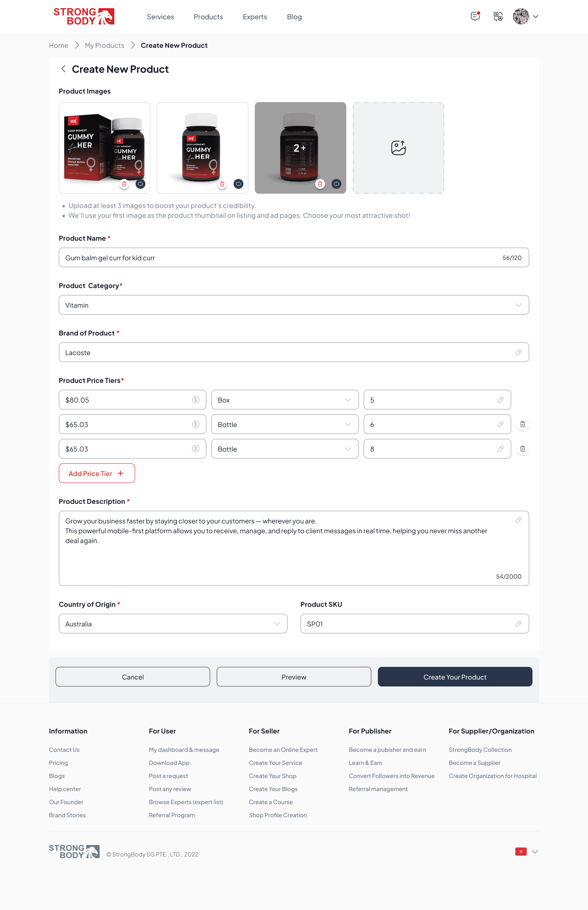Upload a new image in empty slot
The width and height of the screenshot is (588, 910).
[399, 148]
